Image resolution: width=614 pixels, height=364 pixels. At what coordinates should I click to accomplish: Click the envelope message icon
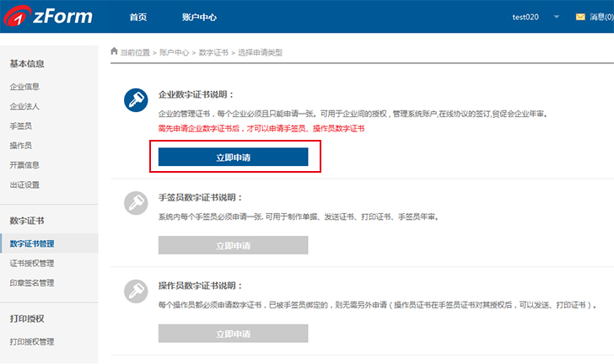(x=580, y=17)
